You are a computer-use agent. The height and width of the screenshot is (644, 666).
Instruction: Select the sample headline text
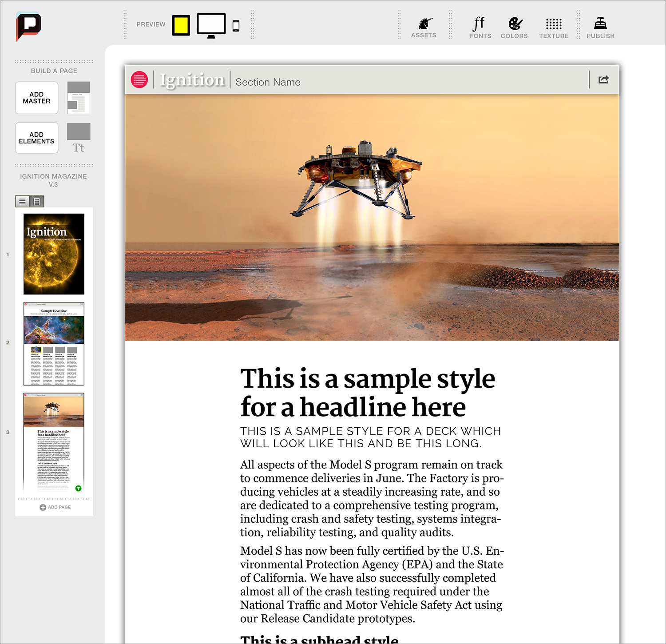[368, 393]
